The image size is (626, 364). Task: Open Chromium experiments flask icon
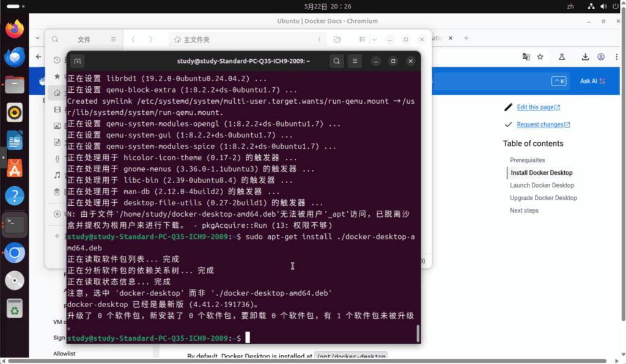click(562, 57)
